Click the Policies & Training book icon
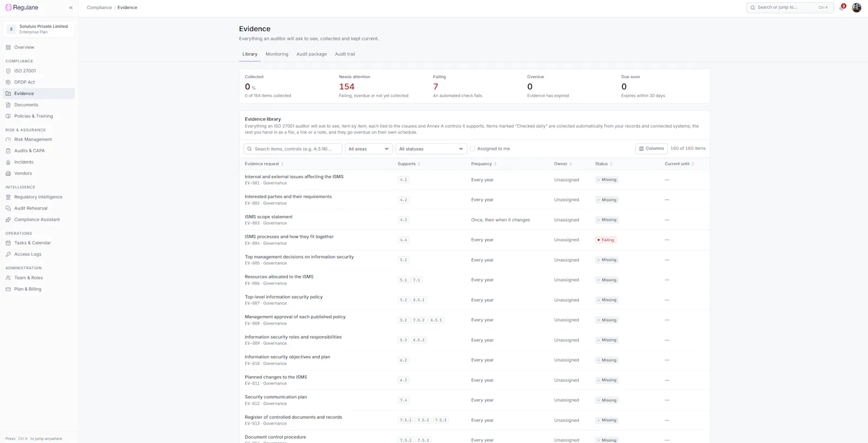Screen dimensions: 868x443 pyautogui.click(x=8, y=116)
